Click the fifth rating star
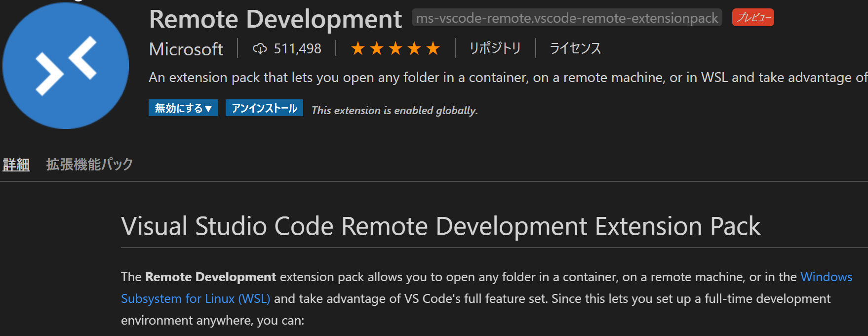This screenshot has width=868, height=336. point(433,48)
